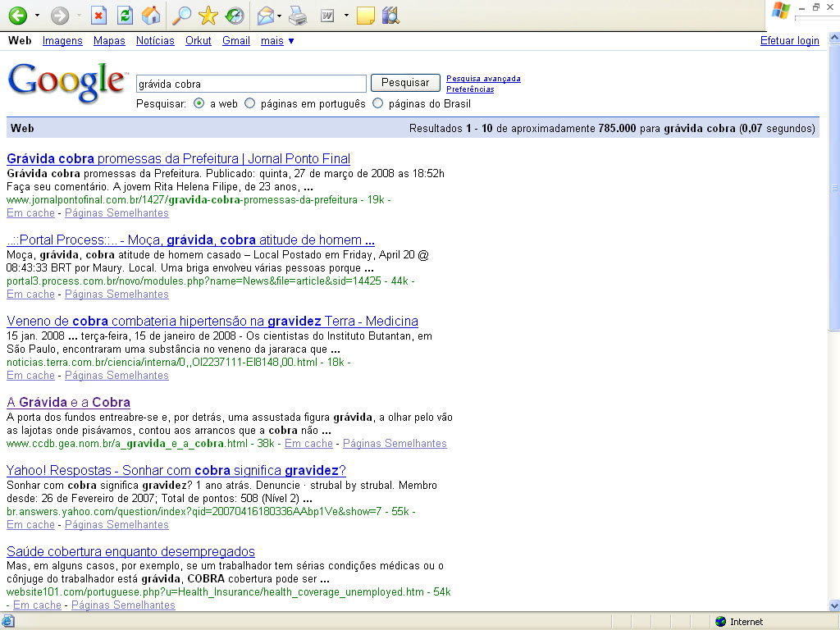This screenshot has height=630, width=840.
Task: Click the green Back arrow button
Action: pos(17,16)
